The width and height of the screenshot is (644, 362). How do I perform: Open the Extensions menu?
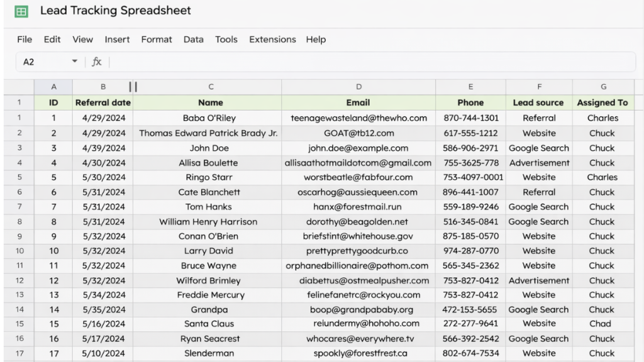pyautogui.click(x=272, y=39)
